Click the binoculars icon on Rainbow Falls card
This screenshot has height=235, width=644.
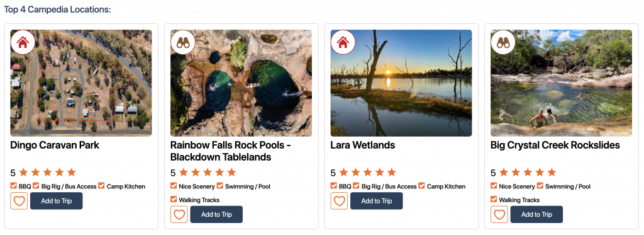183,42
